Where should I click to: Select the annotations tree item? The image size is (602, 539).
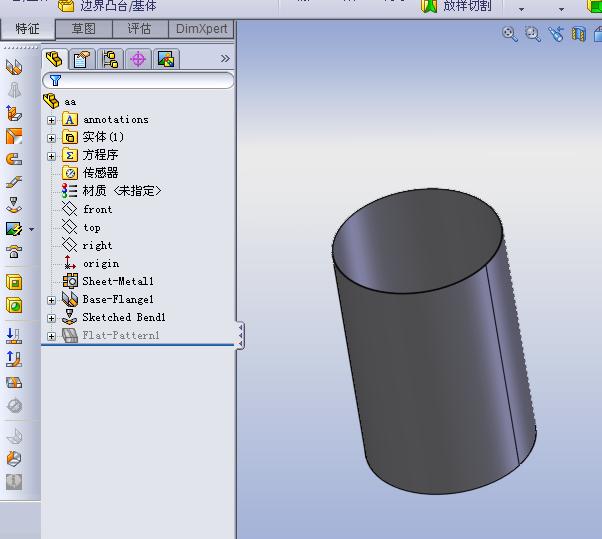(105, 120)
